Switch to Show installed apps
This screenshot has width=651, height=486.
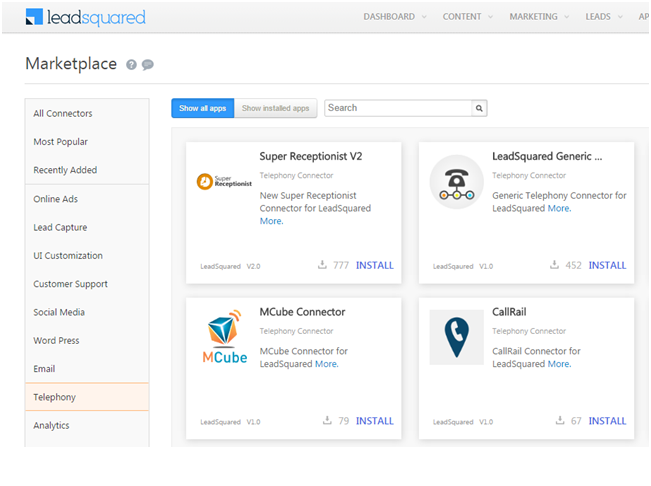[x=276, y=108]
